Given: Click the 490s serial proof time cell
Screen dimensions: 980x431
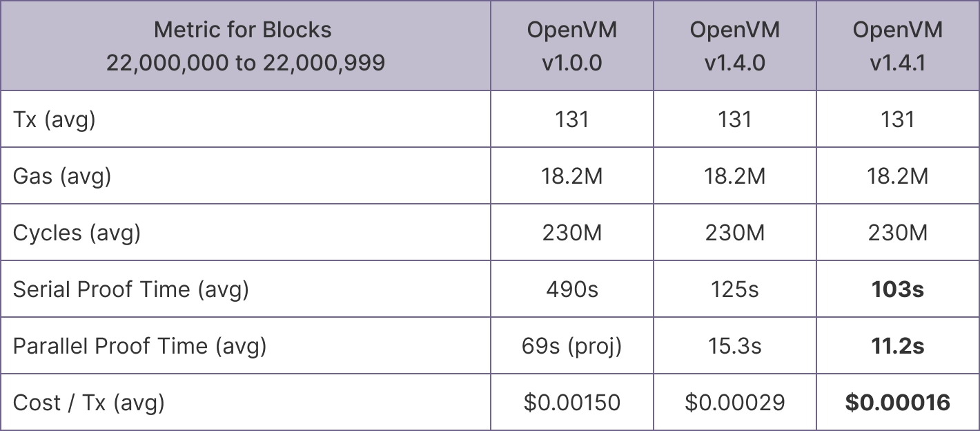Looking at the screenshot, I should (571, 289).
